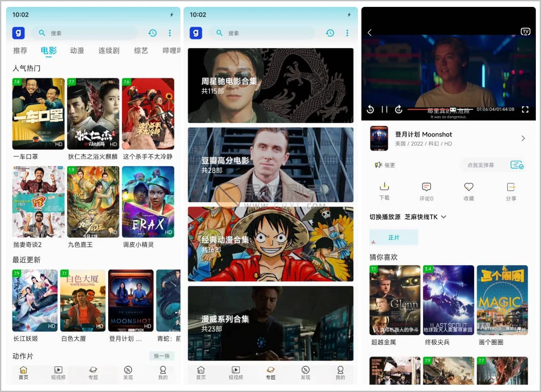The height and width of the screenshot is (392, 541).
Task: Open 九色鹿王 movie poster
Action: (93, 202)
